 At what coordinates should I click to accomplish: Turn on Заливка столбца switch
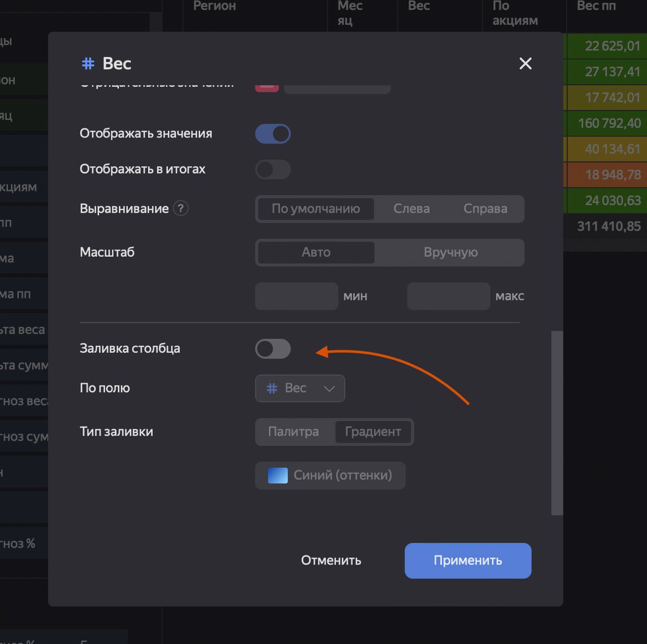point(273,349)
